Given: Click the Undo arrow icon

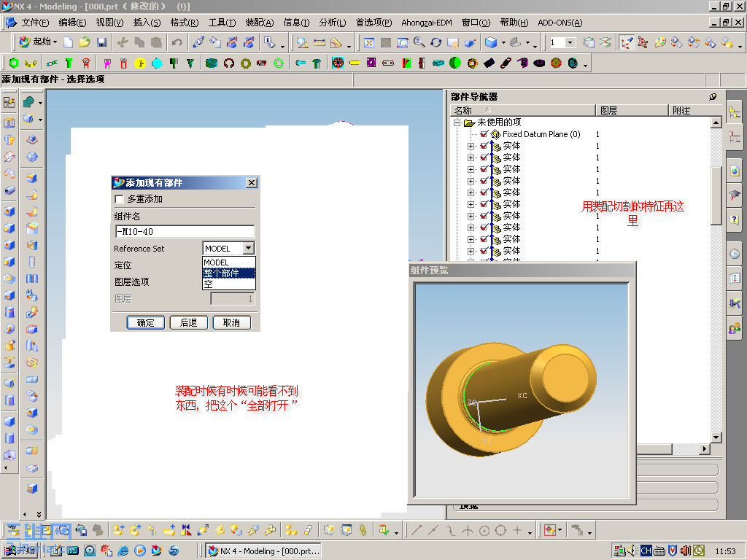Looking at the screenshot, I should 177,42.
